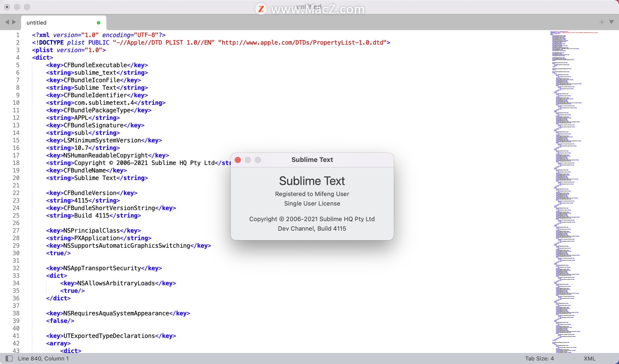619x364 pixels.
Task: Click NSAllowsArbitraryLoads key text
Action: click(x=116, y=283)
